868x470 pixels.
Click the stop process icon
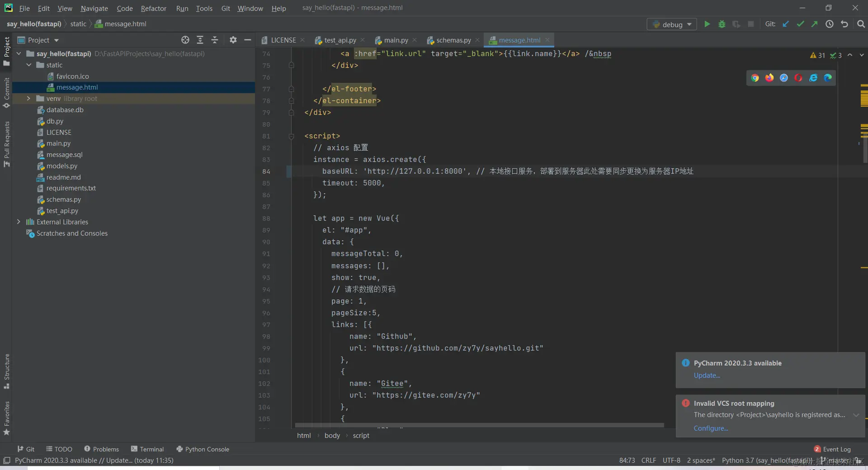click(x=751, y=24)
